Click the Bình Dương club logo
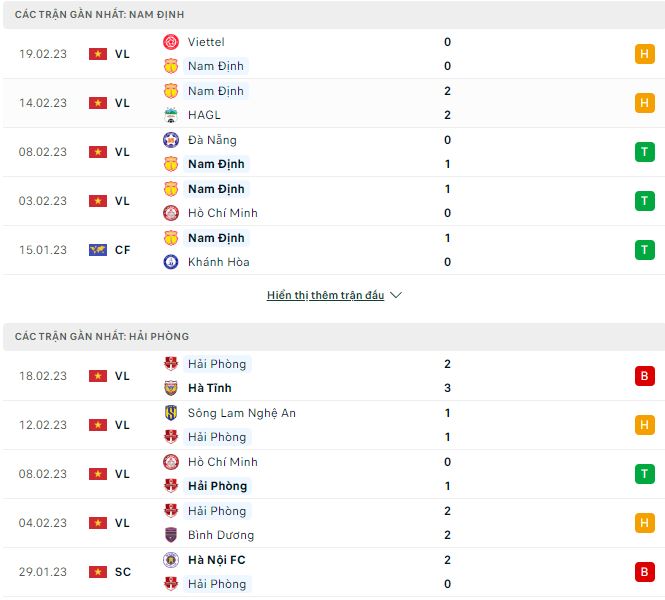The image size is (665, 600). [x=171, y=535]
